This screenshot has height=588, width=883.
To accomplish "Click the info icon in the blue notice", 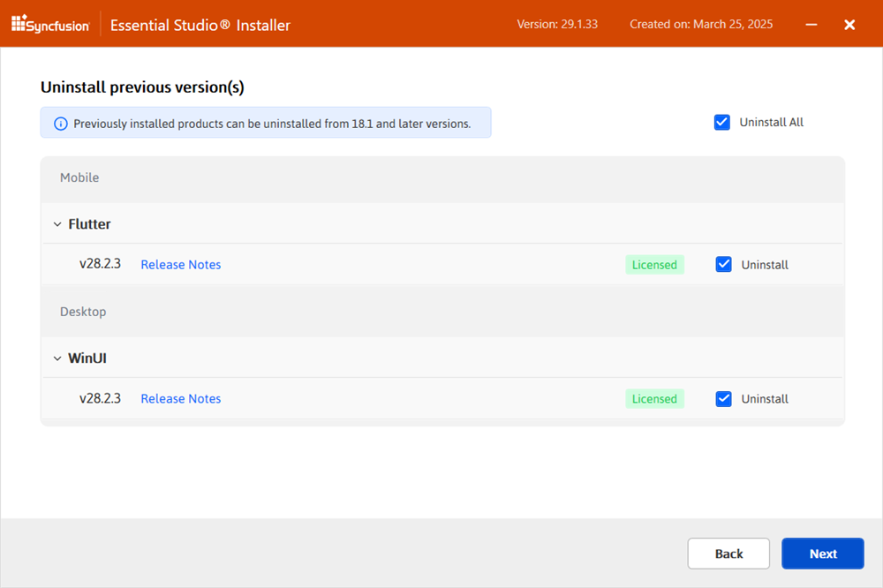I will click(x=61, y=124).
